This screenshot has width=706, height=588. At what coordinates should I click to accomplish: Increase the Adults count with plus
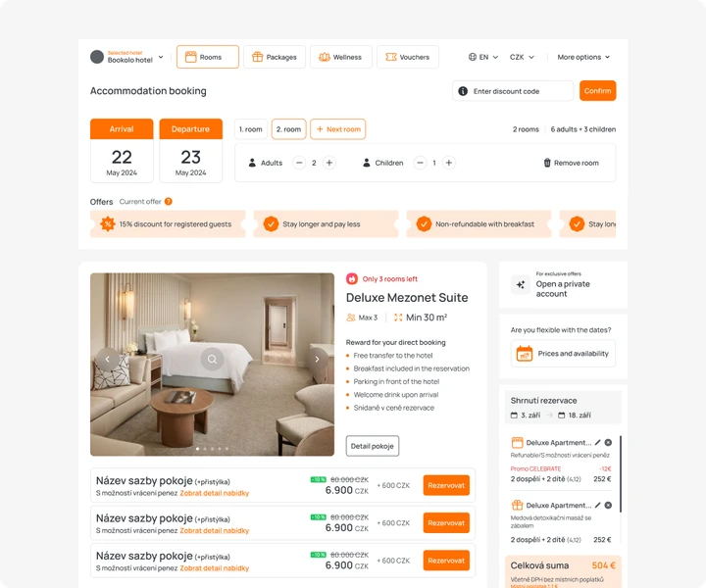tap(329, 163)
